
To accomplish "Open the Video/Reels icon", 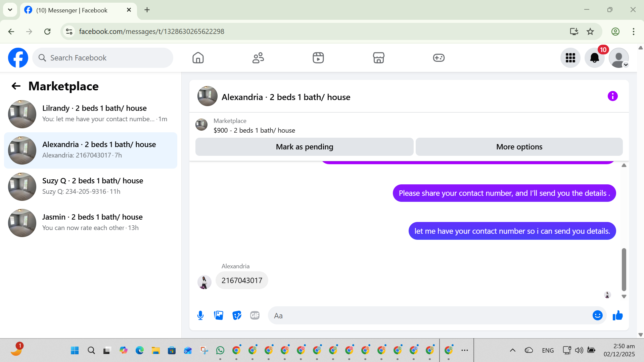I will coord(318,58).
